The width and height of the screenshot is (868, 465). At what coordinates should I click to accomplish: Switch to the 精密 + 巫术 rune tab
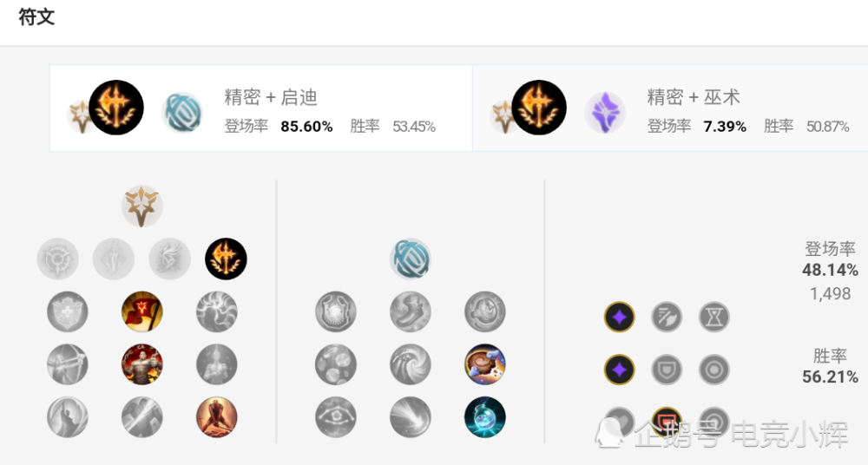click(x=670, y=108)
